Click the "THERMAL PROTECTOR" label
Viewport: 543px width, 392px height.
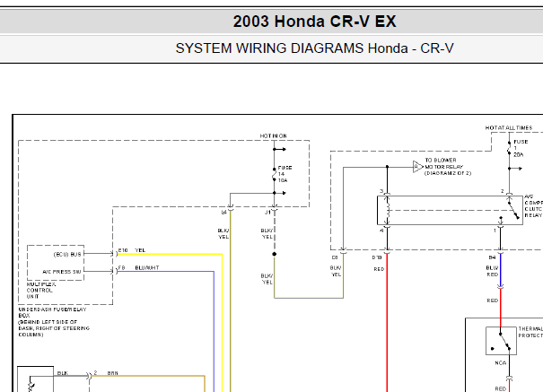point(530,332)
